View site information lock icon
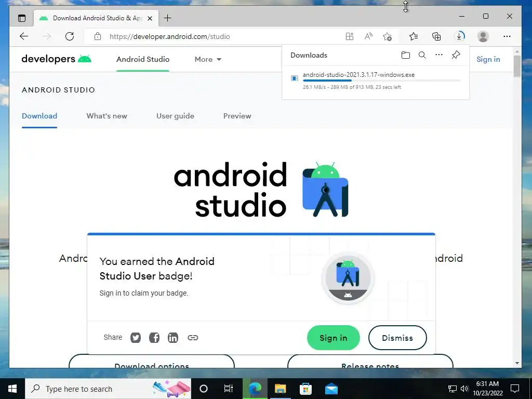The height and width of the screenshot is (399, 532). point(98,36)
